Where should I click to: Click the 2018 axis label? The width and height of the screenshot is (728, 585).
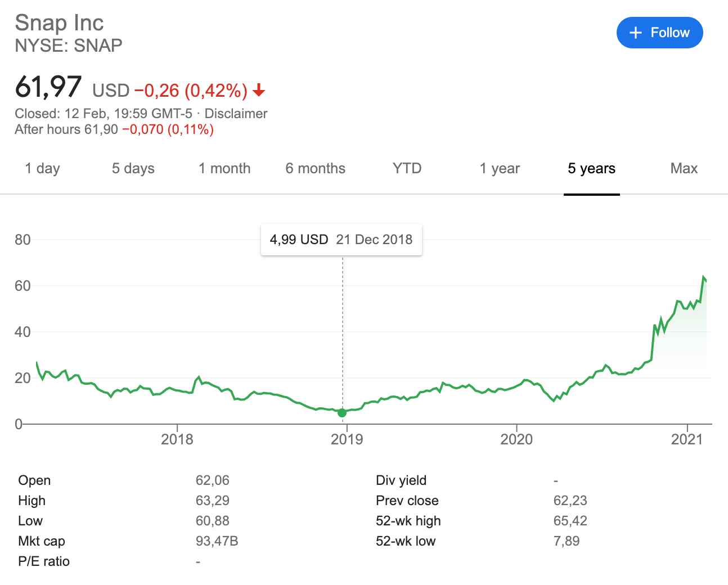click(x=177, y=439)
